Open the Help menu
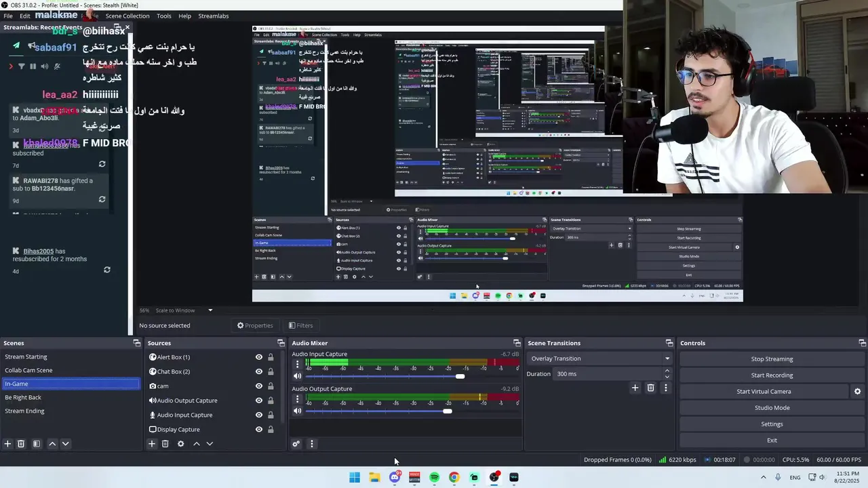Screen dimensions: 868x488 [184, 16]
